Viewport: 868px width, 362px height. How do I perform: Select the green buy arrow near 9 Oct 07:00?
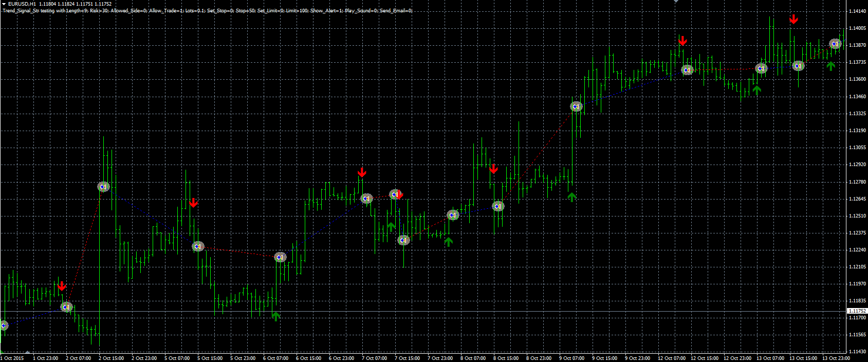click(x=572, y=196)
